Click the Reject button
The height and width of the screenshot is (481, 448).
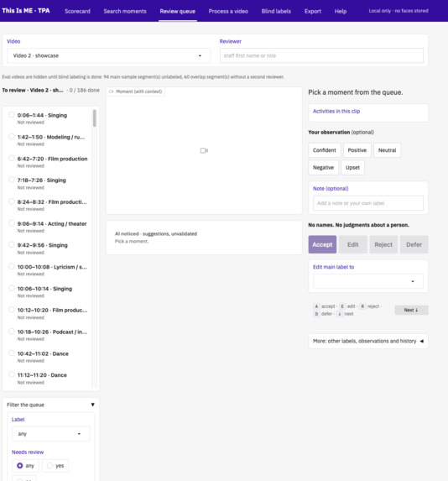pos(383,244)
